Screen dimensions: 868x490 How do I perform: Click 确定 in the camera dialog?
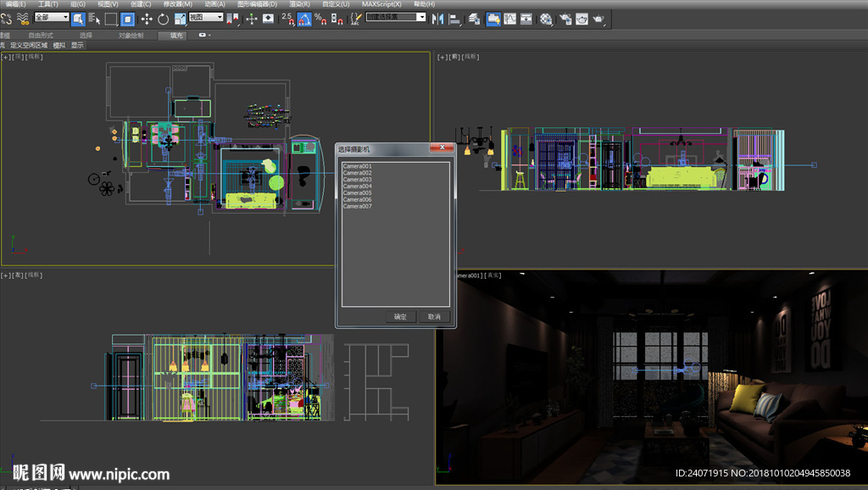click(x=400, y=316)
